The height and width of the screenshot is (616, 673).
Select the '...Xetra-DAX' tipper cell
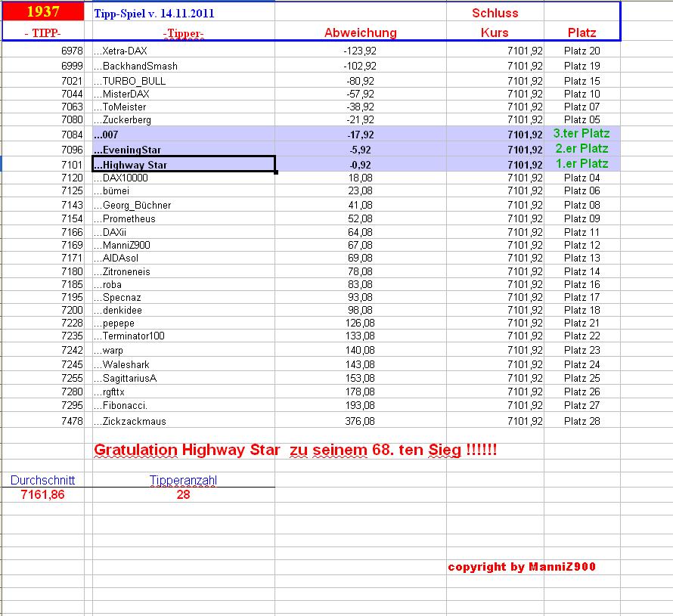pyautogui.click(x=184, y=51)
